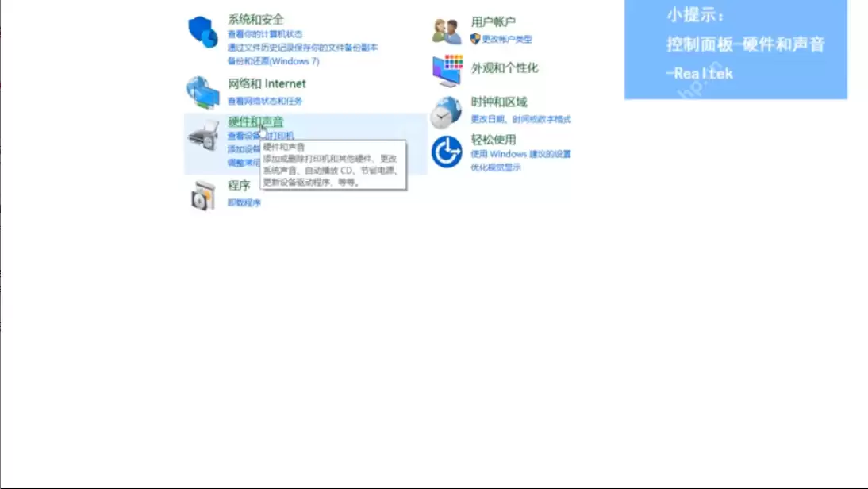The height and width of the screenshot is (489, 868).
Task: Click the 硬件和声音 printer icon
Action: [202, 137]
